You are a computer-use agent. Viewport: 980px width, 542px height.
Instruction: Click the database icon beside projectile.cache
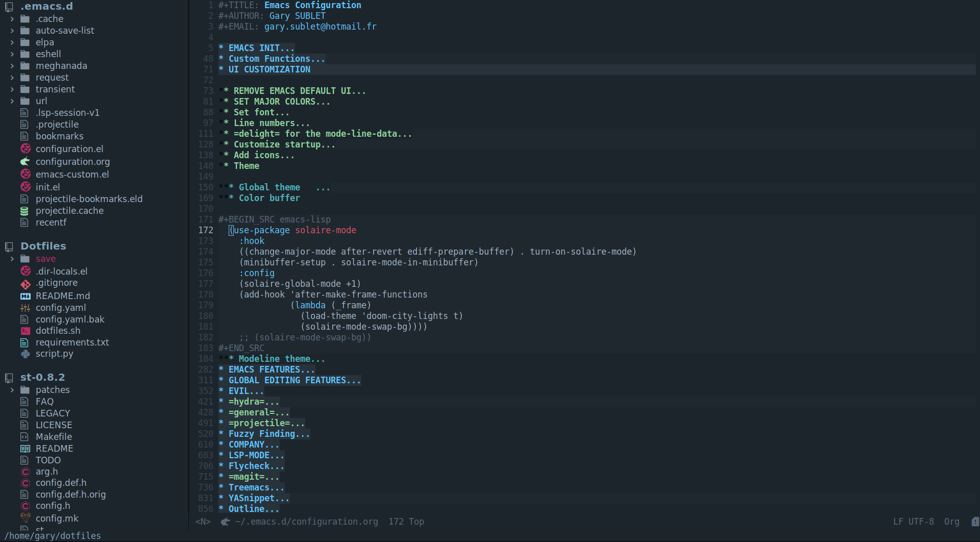[x=26, y=210]
